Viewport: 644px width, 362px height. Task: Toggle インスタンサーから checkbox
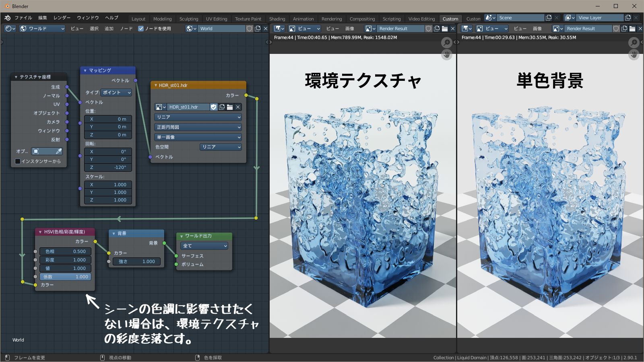click(18, 161)
